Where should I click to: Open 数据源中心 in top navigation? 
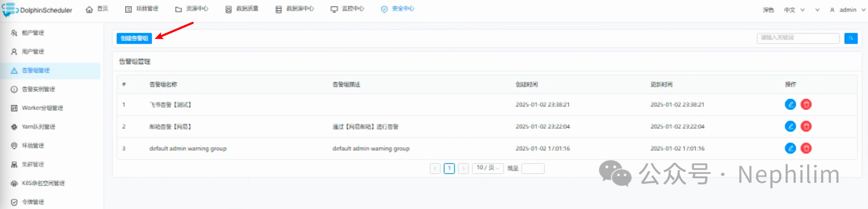(x=295, y=9)
